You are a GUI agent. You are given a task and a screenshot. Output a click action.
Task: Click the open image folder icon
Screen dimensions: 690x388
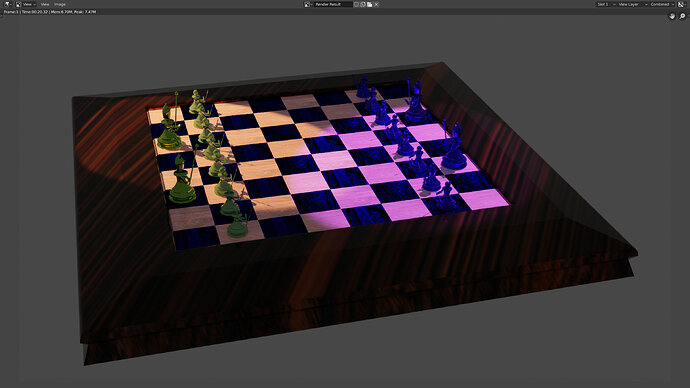(x=370, y=4)
